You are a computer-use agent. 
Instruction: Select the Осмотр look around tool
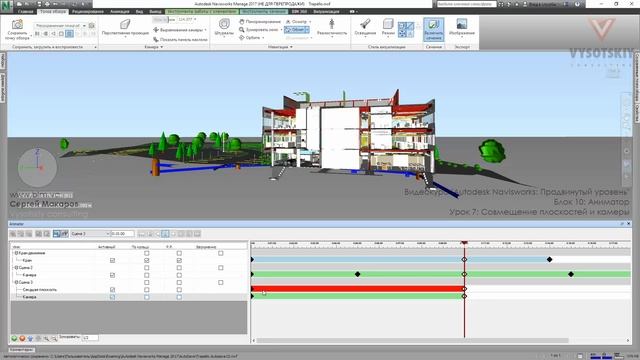tap(298, 21)
